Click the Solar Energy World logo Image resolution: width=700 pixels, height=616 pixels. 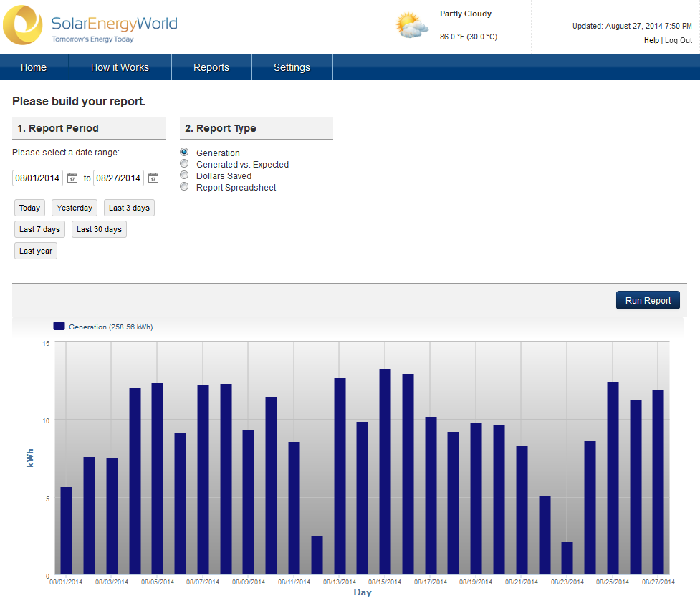tap(90, 26)
